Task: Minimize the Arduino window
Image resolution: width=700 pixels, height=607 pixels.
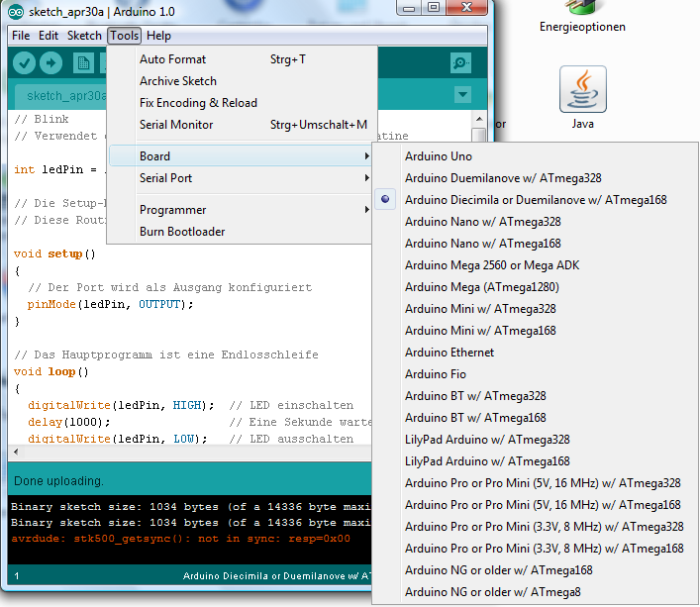Action: click(x=409, y=8)
